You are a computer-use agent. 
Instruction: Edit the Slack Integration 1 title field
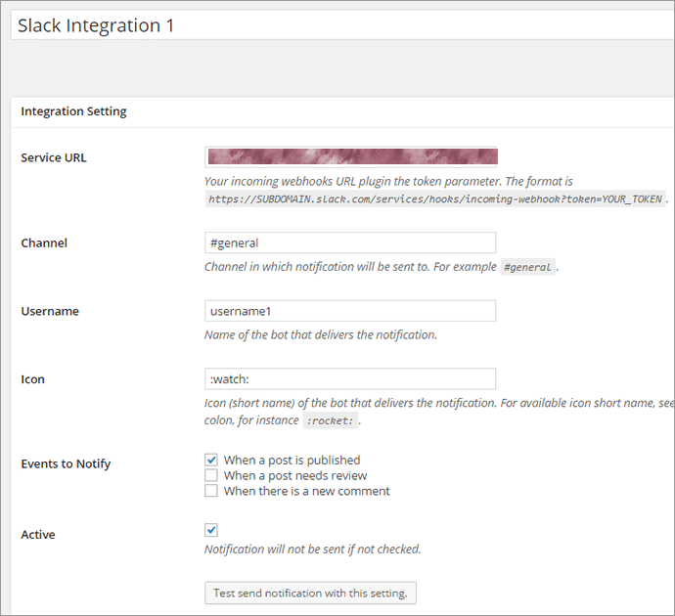(x=342, y=25)
